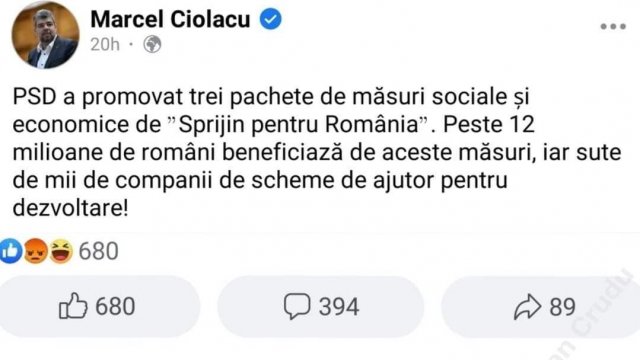Click the angry reaction emoji

36,251
